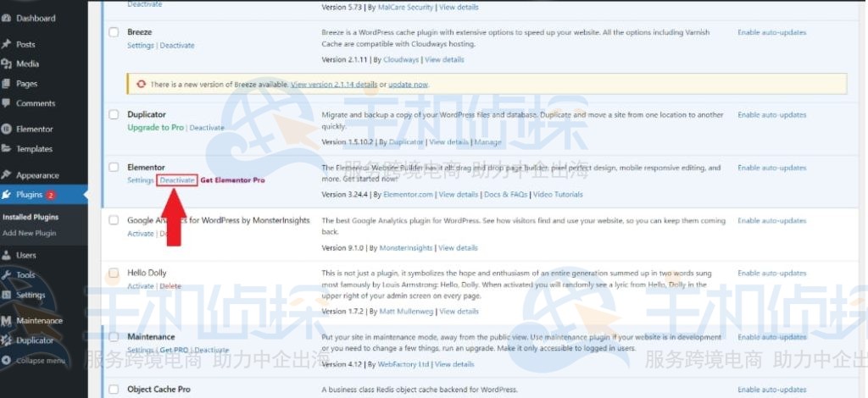Viewport: 868px width, 398px height.
Task: Click the Templates folder icon
Action: click(x=6, y=149)
